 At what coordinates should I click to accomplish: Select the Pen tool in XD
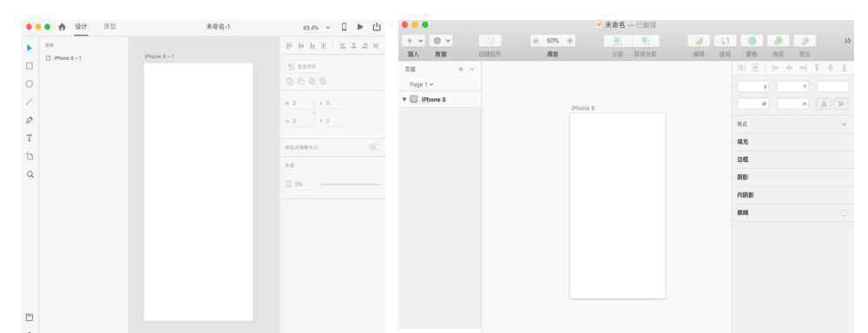(30, 120)
